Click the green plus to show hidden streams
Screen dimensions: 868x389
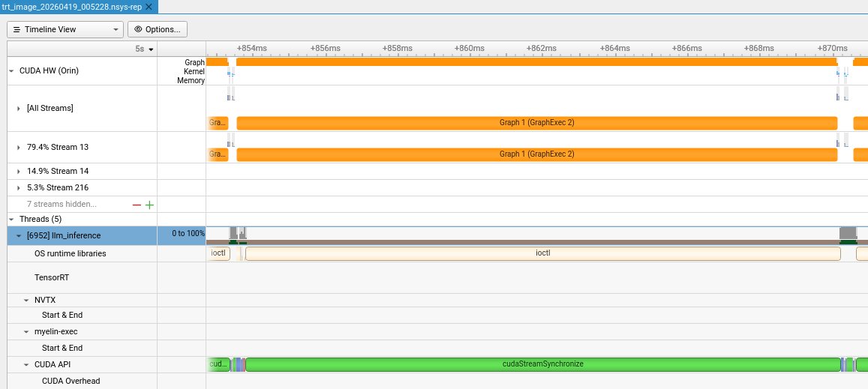coord(149,205)
